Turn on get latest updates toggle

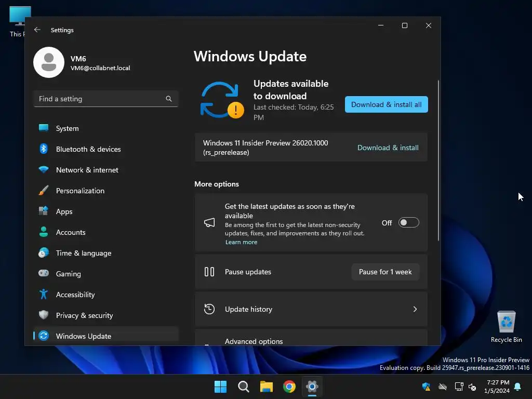point(408,222)
